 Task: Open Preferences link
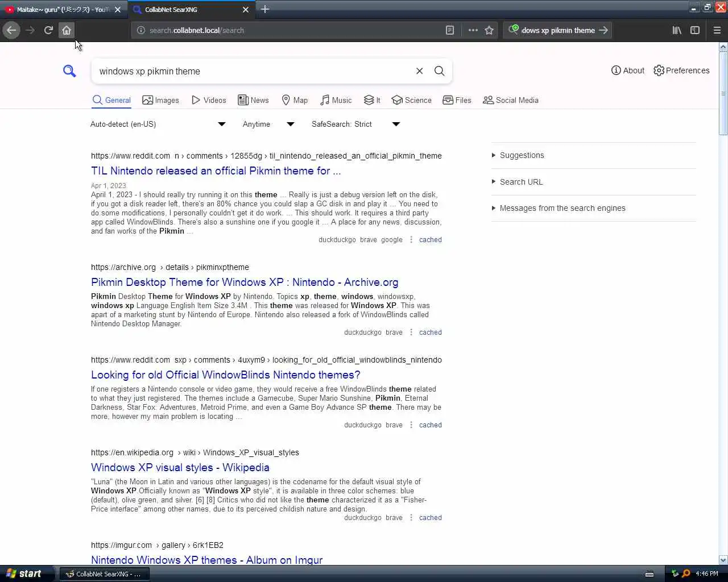[681, 70]
